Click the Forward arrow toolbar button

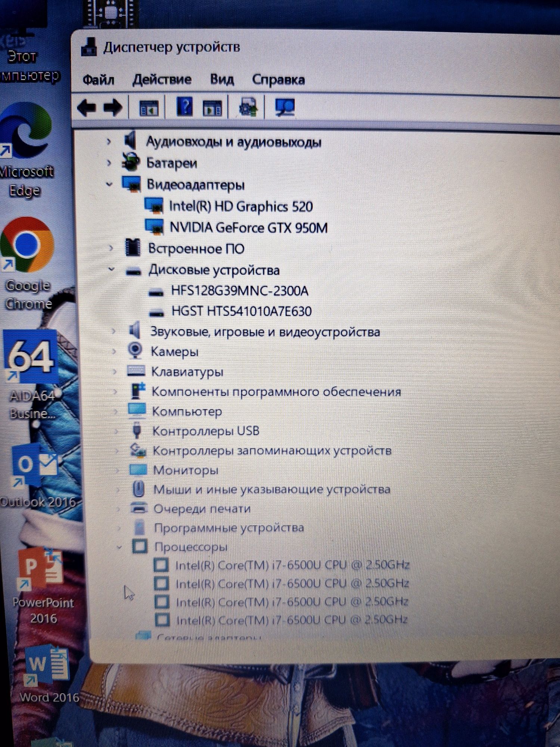pos(113,108)
